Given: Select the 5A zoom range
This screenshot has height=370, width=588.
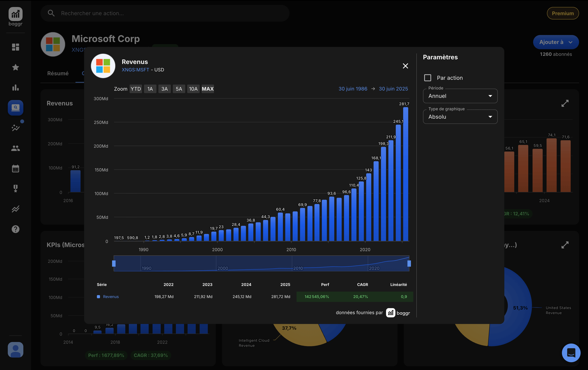Looking at the screenshot, I should coord(179,89).
